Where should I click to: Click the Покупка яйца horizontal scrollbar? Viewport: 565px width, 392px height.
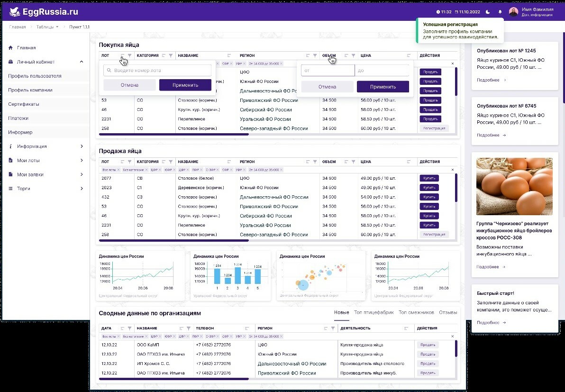click(x=173, y=135)
